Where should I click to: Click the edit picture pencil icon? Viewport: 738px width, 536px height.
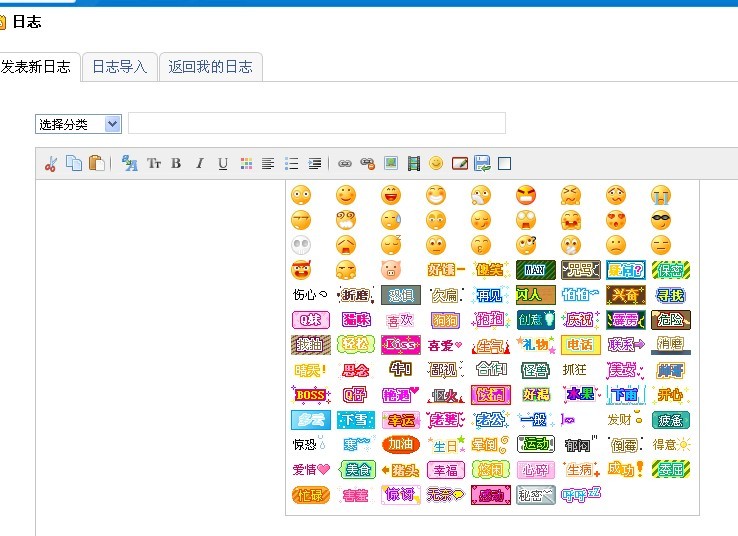(x=460, y=163)
